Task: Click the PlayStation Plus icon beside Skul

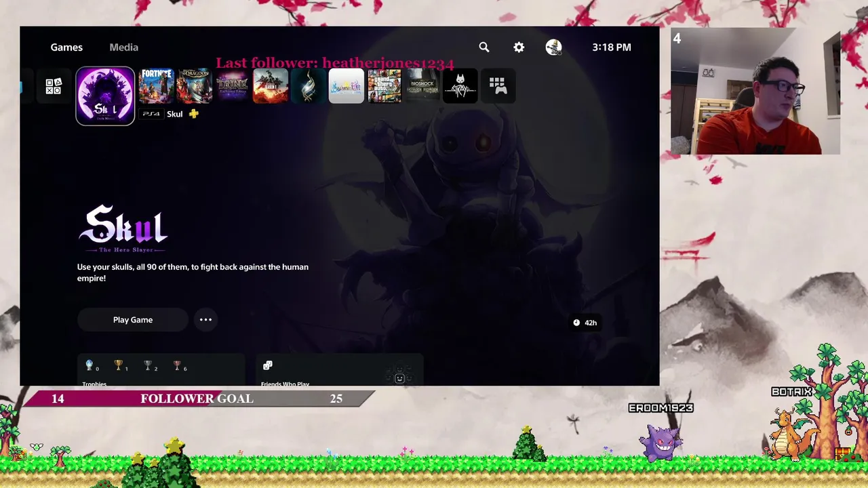Action: click(194, 114)
